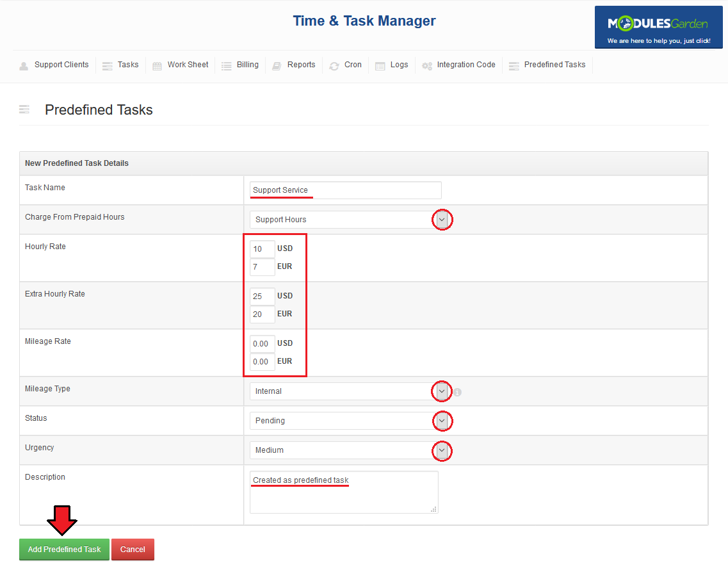This screenshot has width=728, height=570.
Task: Select Predefined Tasks in navigation bar
Action: pyautogui.click(x=554, y=65)
